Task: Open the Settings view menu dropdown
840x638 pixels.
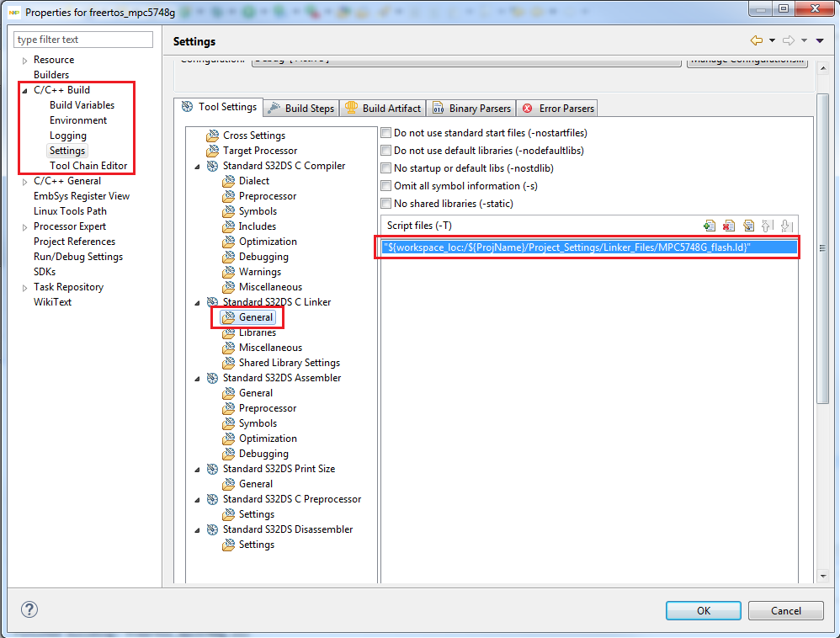Action: [x=820, y=40]
